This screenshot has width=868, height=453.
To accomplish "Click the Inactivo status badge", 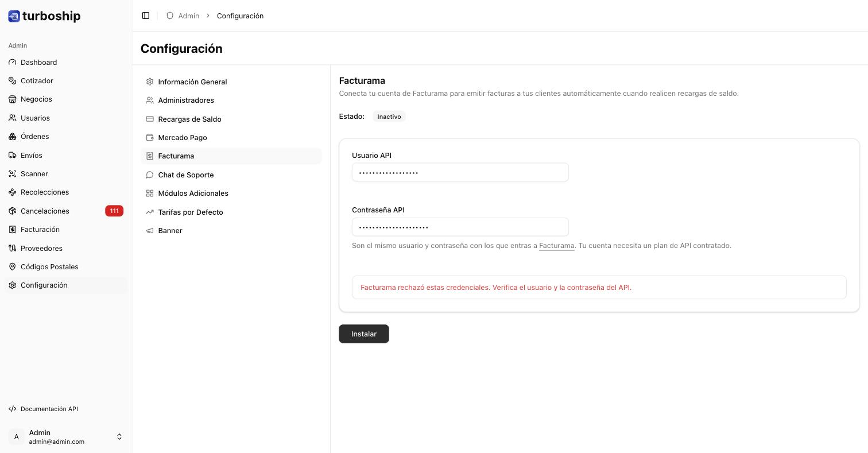I will coord(389,117).
